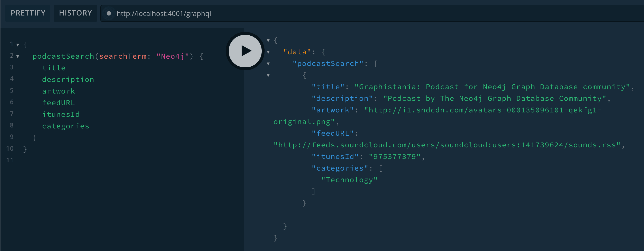Collapse the "data" node in the response

coord(268,52)
